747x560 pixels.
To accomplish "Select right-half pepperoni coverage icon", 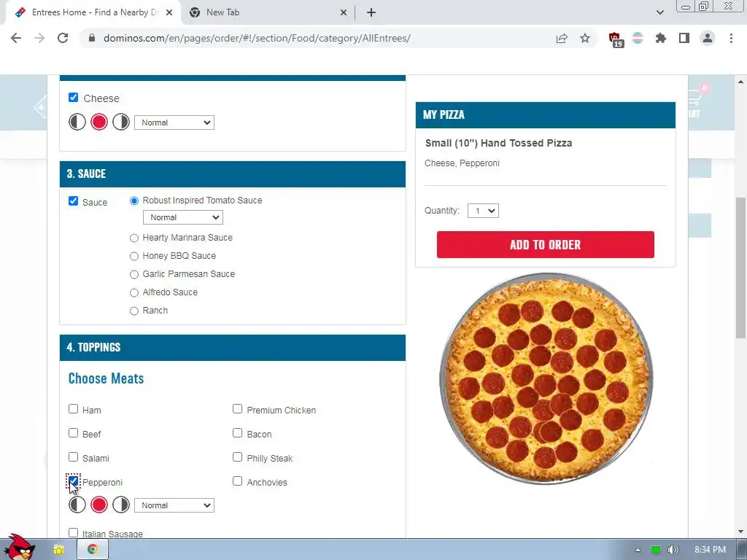I will pos(121,505).
